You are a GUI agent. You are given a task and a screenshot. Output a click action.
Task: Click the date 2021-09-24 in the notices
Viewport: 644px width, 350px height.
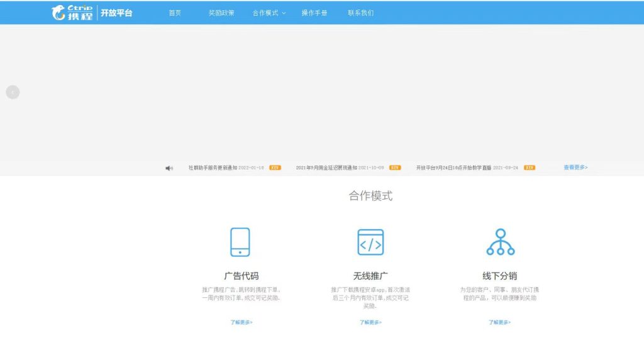click(x=506, y=168)
